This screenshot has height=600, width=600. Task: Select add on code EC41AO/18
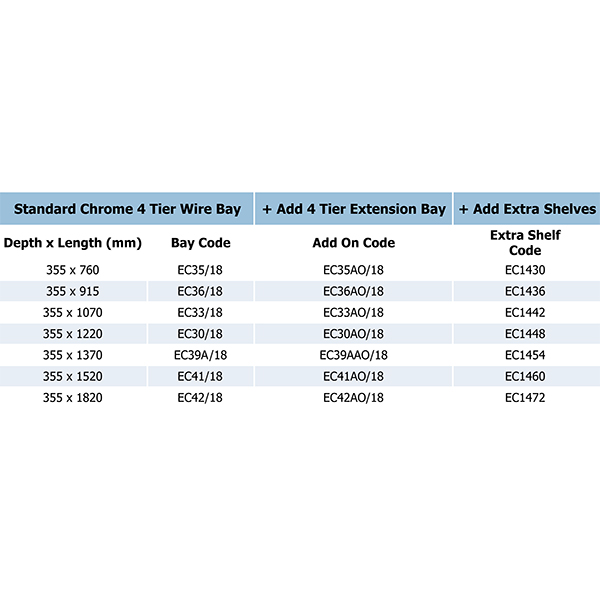point(353,376)
